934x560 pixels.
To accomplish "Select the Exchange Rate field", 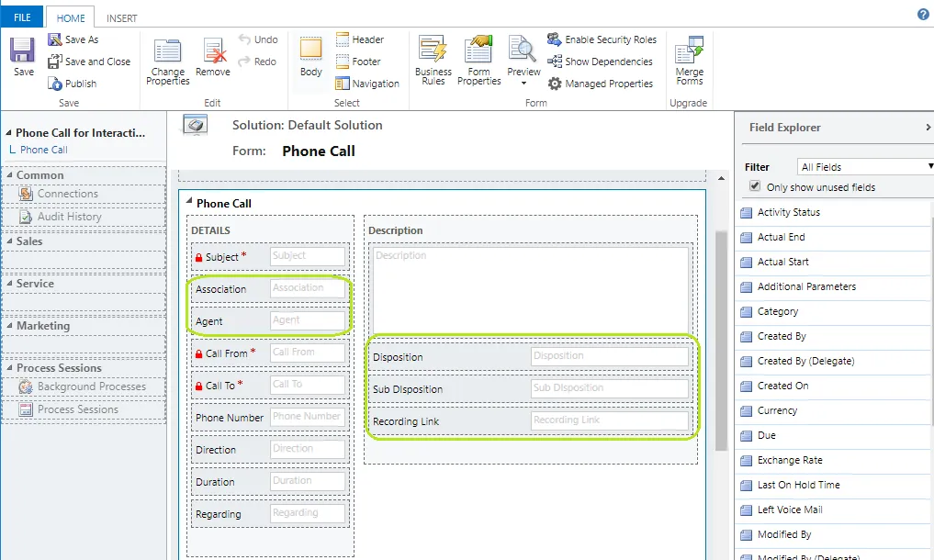I will (x=834, y=461).
